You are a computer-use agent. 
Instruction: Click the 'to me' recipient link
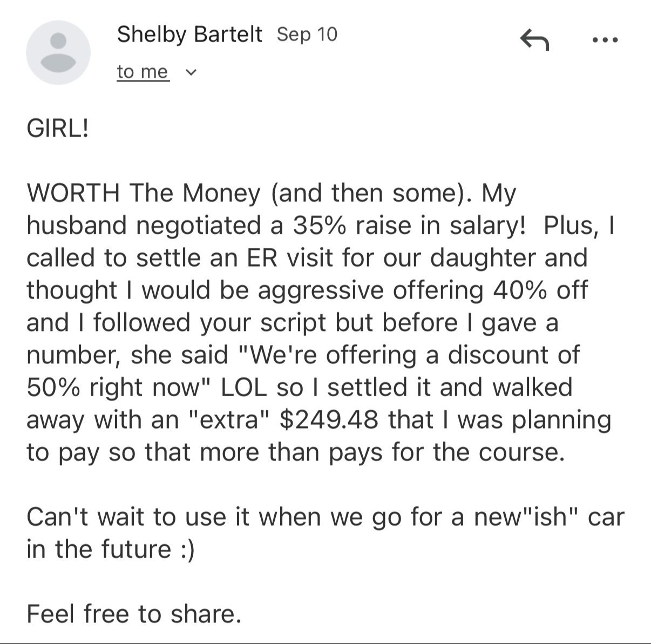point(143,72)
